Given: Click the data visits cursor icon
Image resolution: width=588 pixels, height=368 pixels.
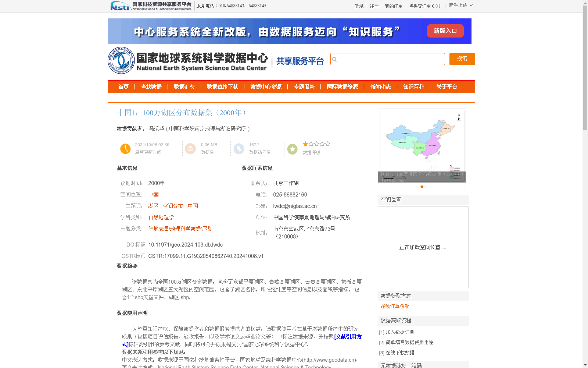Looking at the screenshot, I should (x=239, y=149).
